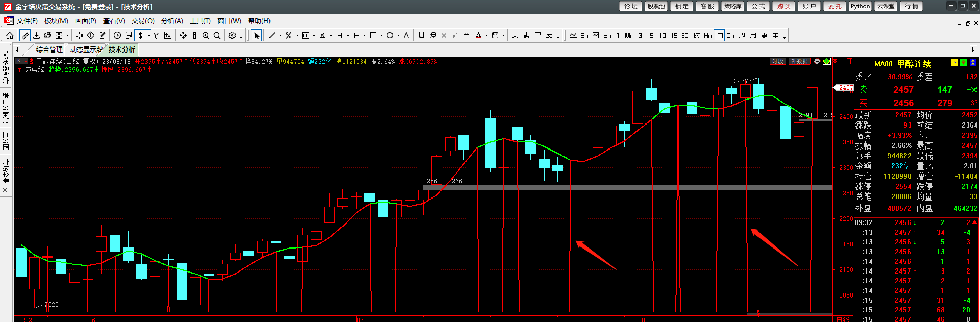Click the yellow 下 icon beside 甲醇连续
980x322 pixels.
click(x=954, y=62)
